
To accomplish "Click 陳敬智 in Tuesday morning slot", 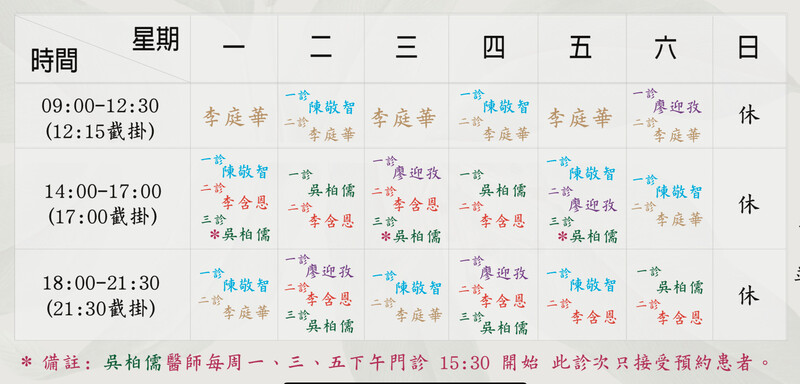I will click(332, 108).
